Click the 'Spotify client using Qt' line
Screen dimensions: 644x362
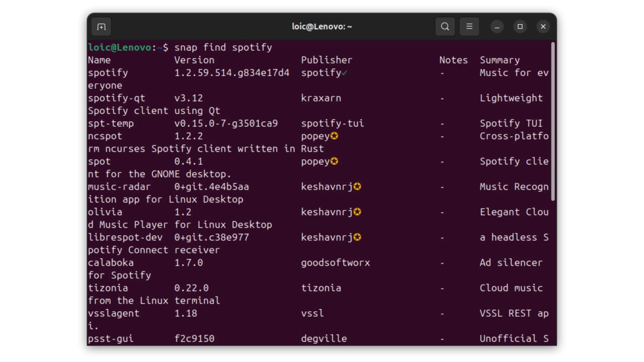tap(154, 111)
